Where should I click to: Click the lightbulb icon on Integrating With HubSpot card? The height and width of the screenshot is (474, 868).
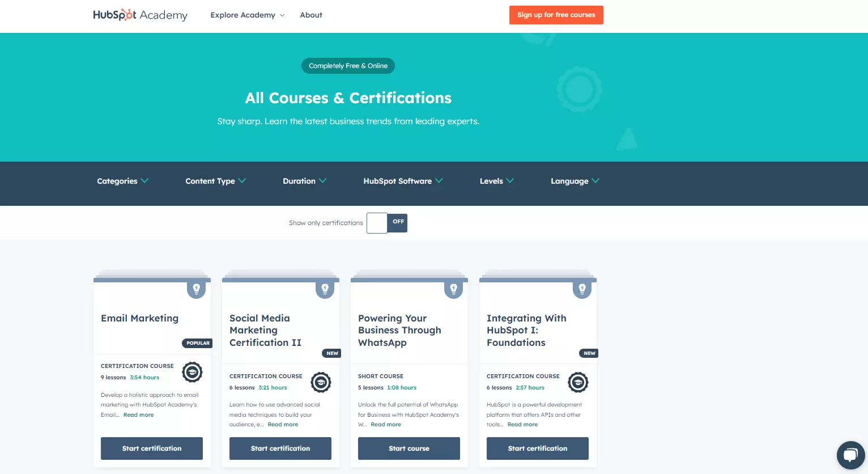582,289
